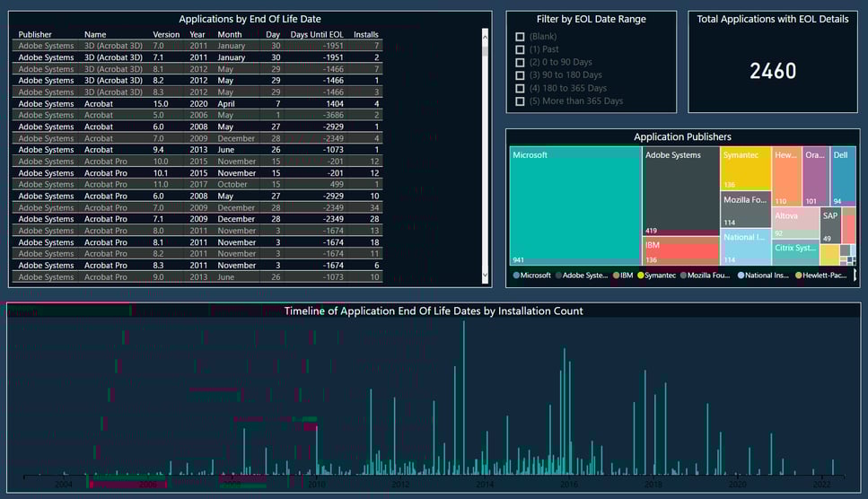Click the Day column header
The image size is (868, 499).
[273, 34]
